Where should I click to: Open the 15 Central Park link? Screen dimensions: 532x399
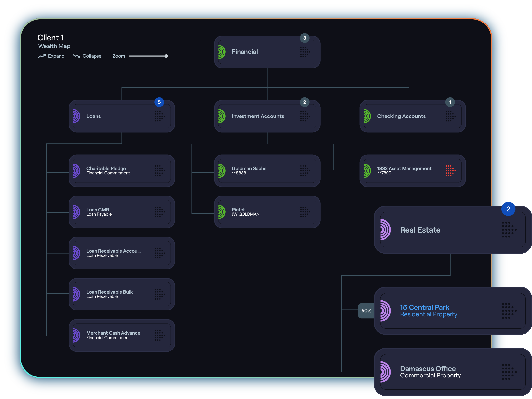(424, 307)
